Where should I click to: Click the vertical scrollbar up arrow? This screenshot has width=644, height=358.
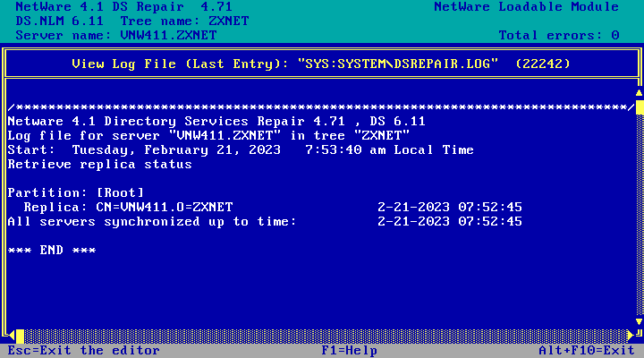click(639, 93)
